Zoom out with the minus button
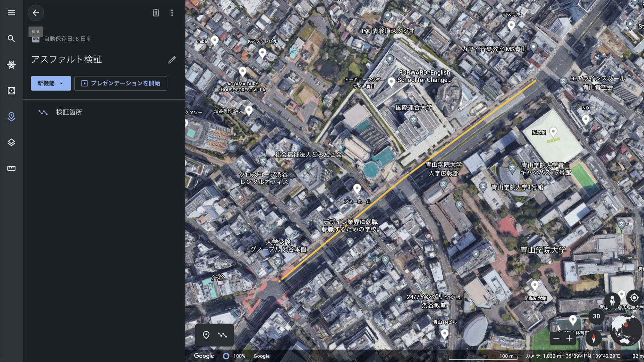This screenshot has width=644, height=362. 556,338
